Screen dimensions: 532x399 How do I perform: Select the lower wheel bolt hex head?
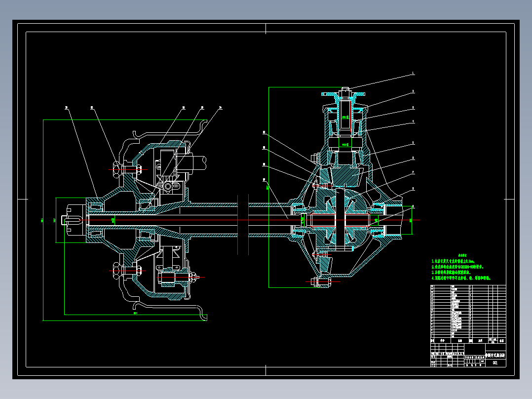coord(116,271)
